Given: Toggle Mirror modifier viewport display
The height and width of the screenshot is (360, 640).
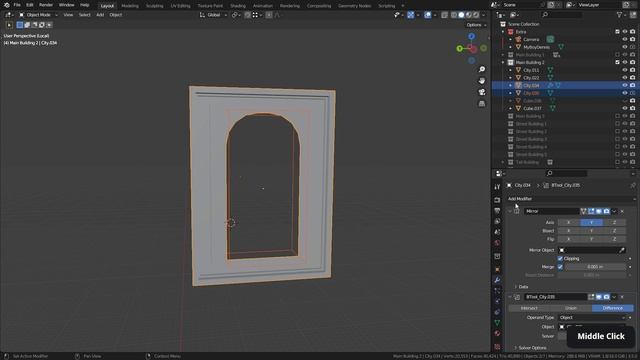Looking at the screenshot, I should point(599,211).
